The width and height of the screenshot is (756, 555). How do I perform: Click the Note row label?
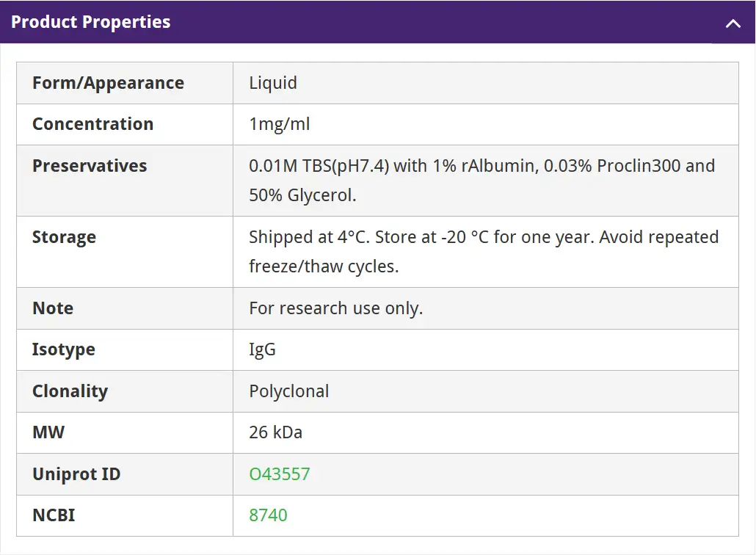click(x=53, y=308)
